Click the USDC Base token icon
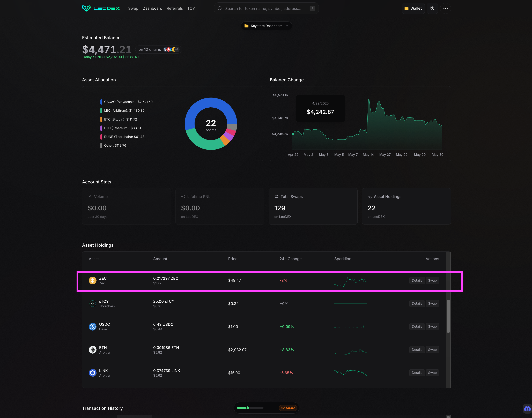Screen dimensions: 532x418 93,327
